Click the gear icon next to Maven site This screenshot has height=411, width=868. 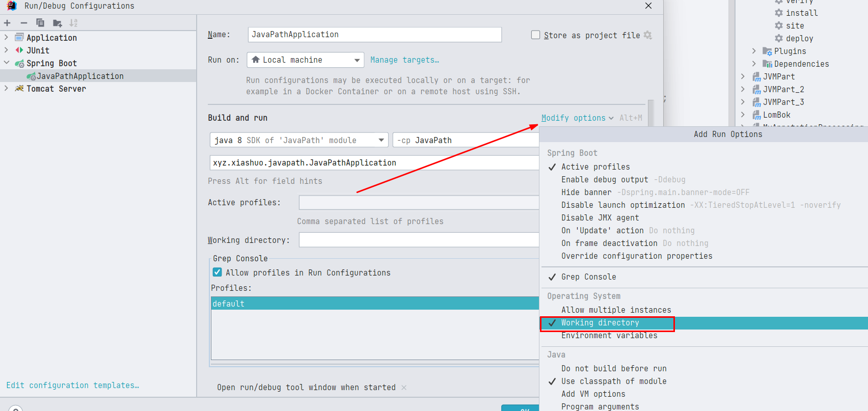[x=779, y=25]
